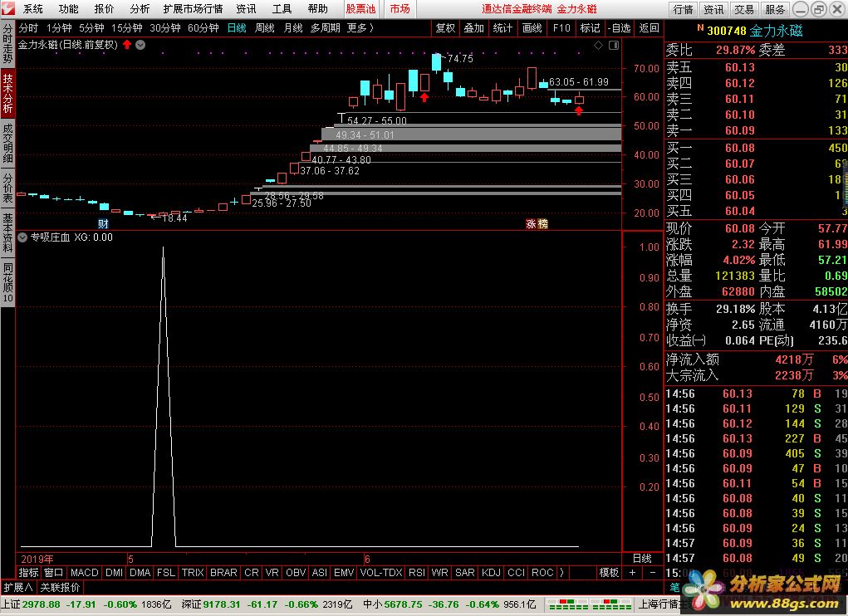Open the 模板 template button
Viewport: 848px width, 616px height.
(609, 572)
